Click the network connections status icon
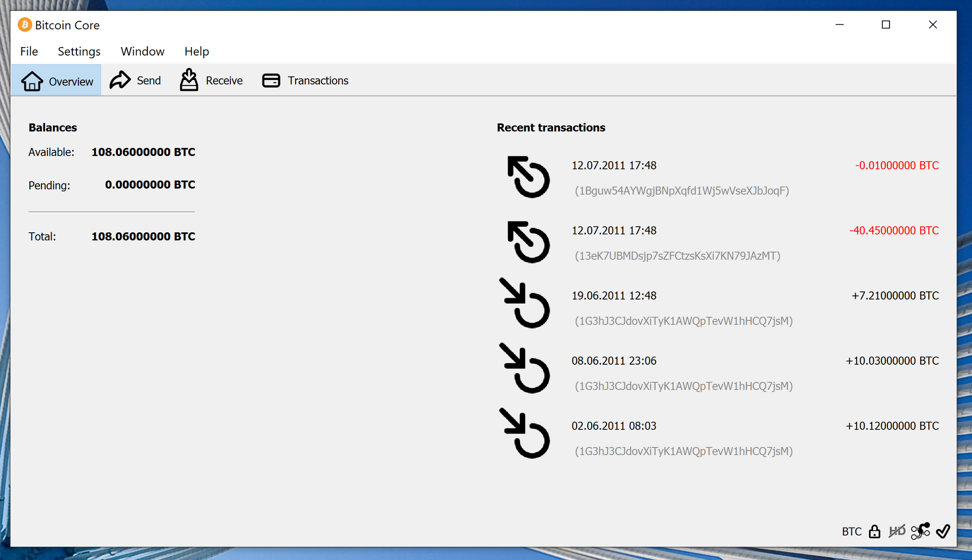The image size is (972, 560). (x=920, y=531)
